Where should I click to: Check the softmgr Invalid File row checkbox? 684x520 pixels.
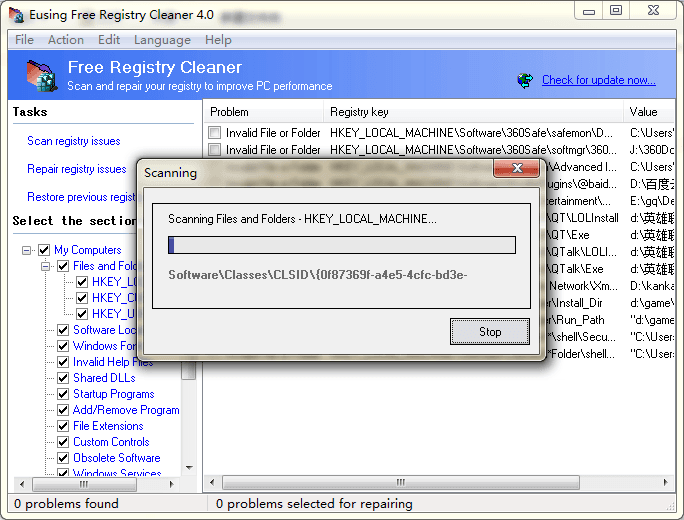[215, 150]
